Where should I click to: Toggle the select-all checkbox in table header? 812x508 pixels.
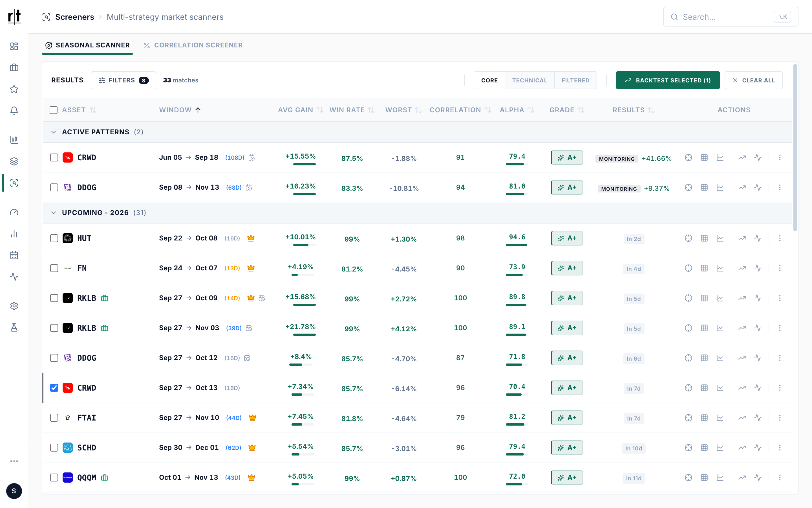[x=54, y=110]
